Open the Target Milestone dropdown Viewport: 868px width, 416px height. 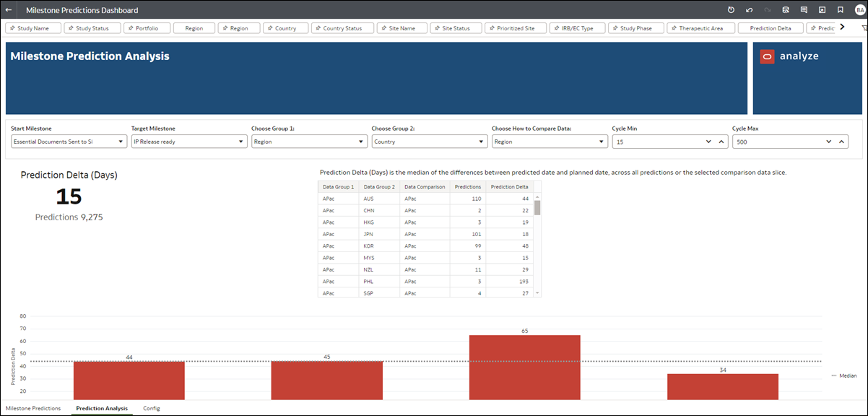[x=189, y=142]
